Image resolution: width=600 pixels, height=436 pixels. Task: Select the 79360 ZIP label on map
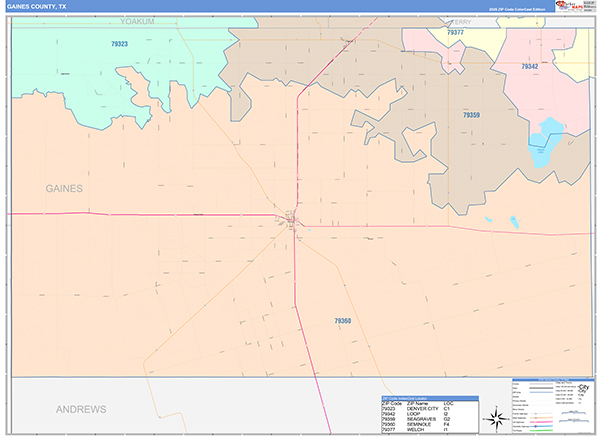342,321
